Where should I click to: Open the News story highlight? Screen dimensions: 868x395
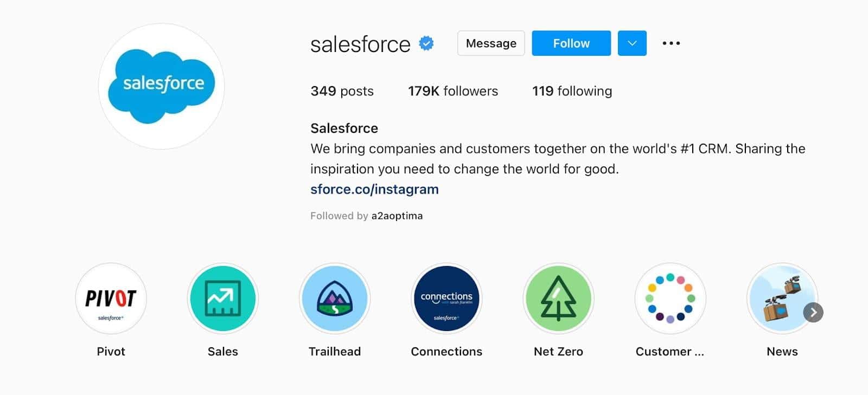[780, 299]
